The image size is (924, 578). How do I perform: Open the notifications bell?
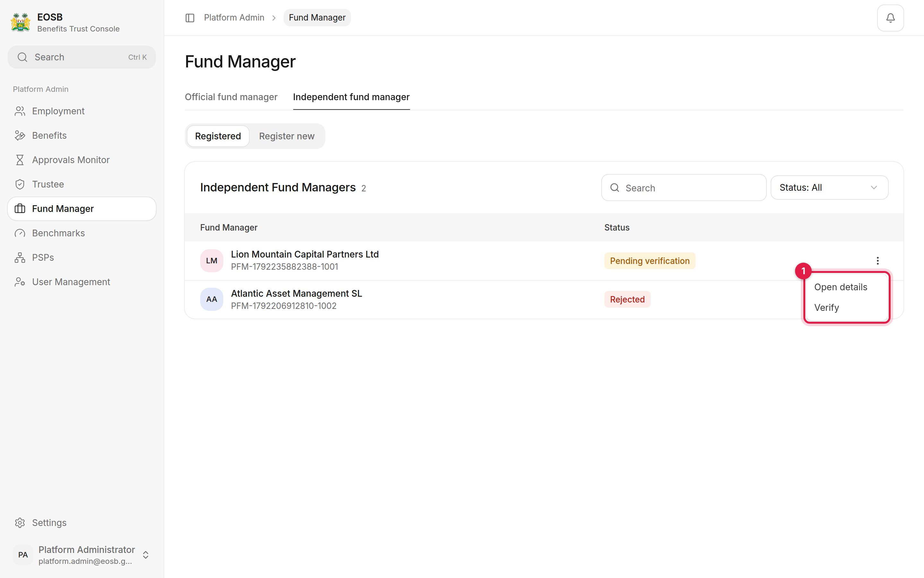pyautogui.click(x=890, y=18)
